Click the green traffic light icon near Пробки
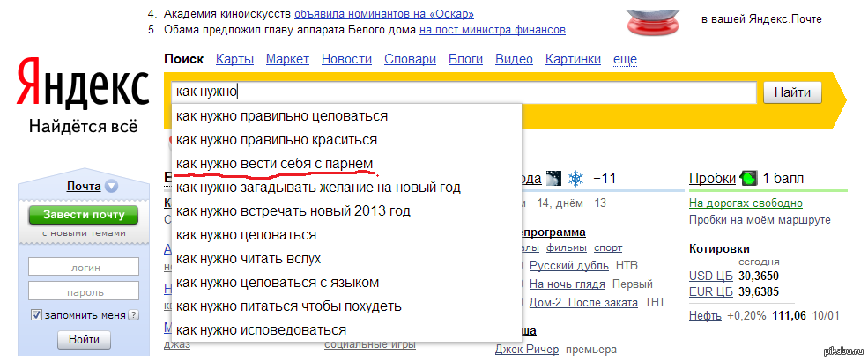868x361 pixels. [748, 179]
